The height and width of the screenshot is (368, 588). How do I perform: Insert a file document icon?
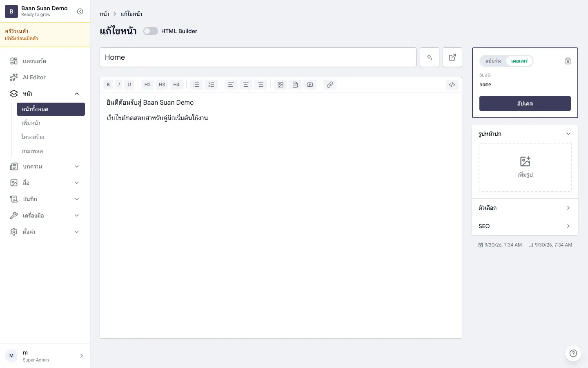coord(295,85)
